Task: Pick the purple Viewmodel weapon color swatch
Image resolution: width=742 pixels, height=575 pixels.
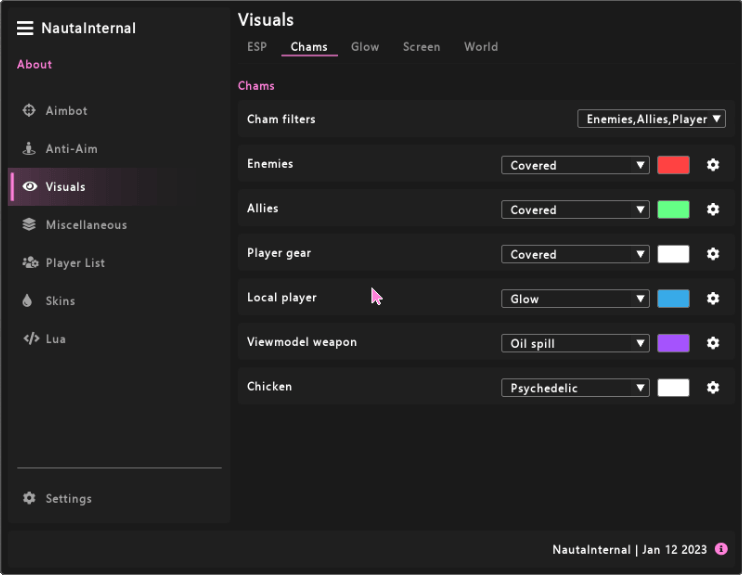Action: pyautogui.click(x=673, y=343)
